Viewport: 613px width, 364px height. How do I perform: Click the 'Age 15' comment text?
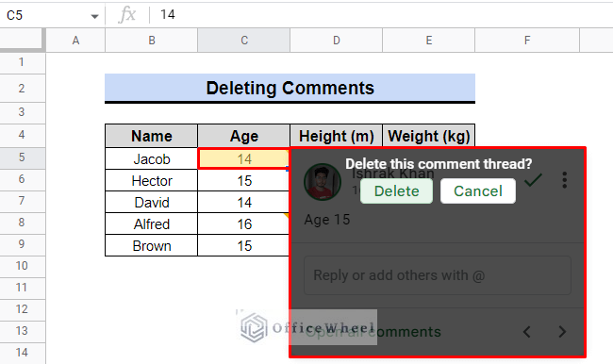coord(327,220)
